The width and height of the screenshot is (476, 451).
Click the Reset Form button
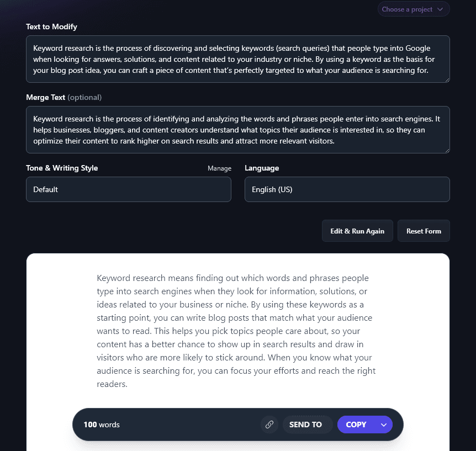[x=424, y=231]
